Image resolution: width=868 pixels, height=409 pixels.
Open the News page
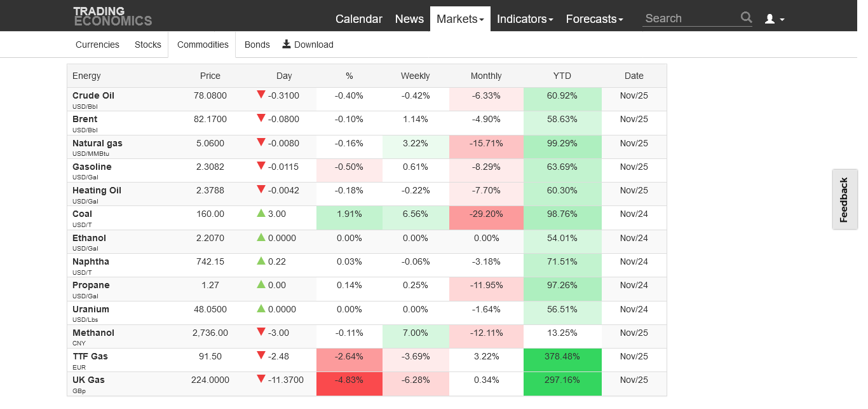click(409, 19)
